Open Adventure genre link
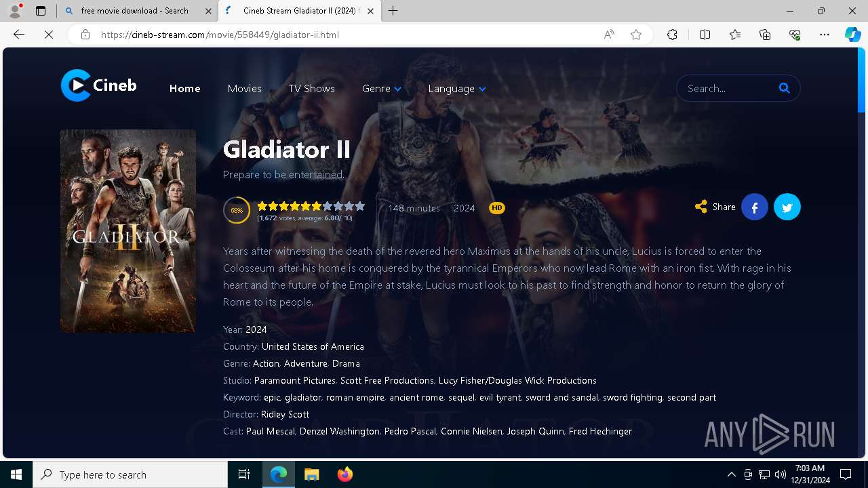 305,363
